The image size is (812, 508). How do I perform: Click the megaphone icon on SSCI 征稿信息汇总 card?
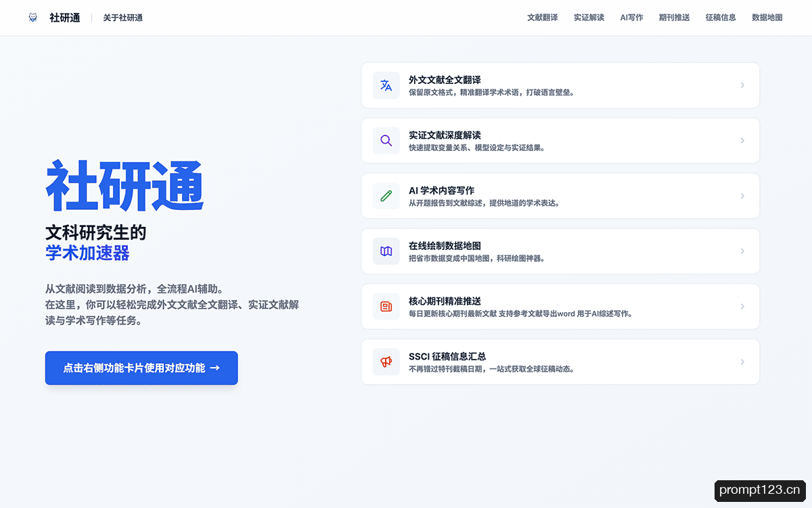point(386,362)
